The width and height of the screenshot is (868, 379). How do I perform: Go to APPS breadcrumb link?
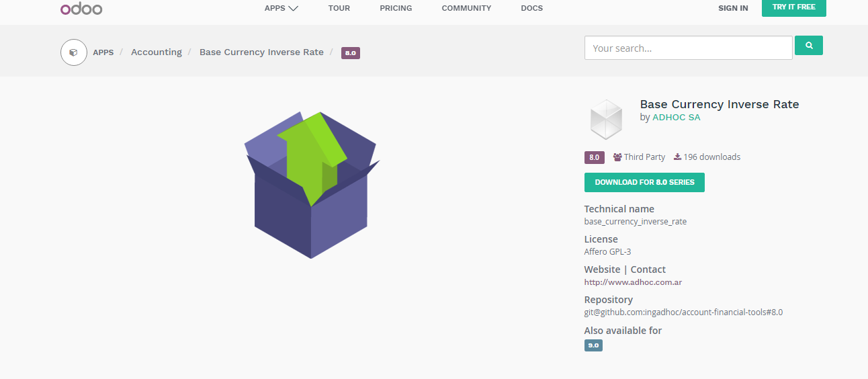pyautogui.click(x=103, y=52)
